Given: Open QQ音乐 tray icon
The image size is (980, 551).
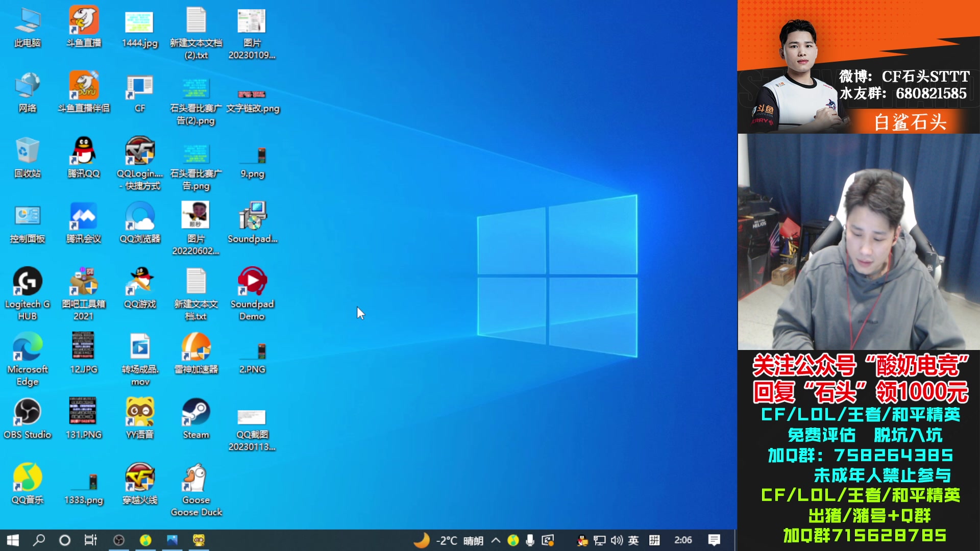Looking at the screenshot, I should click(513, 540).
